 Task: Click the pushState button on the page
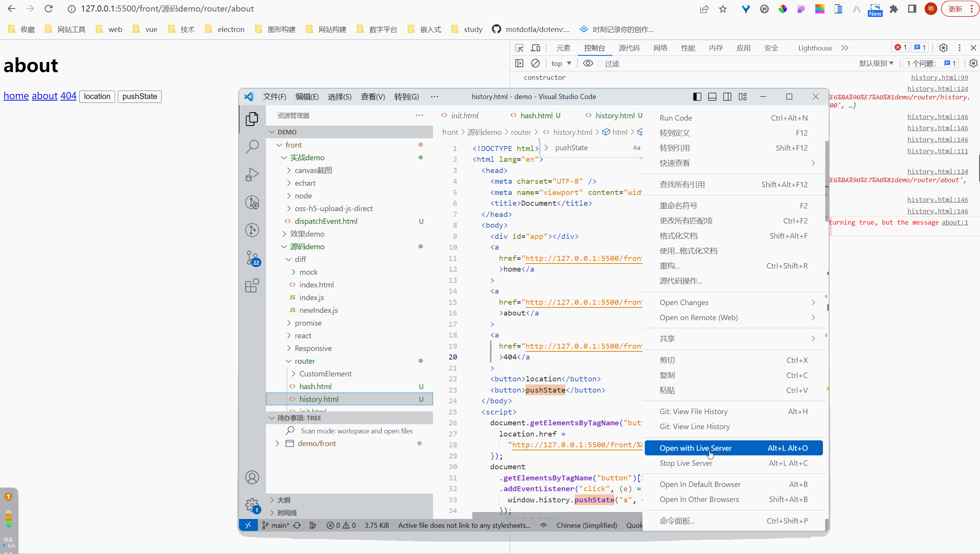click(x=139, y=96)
